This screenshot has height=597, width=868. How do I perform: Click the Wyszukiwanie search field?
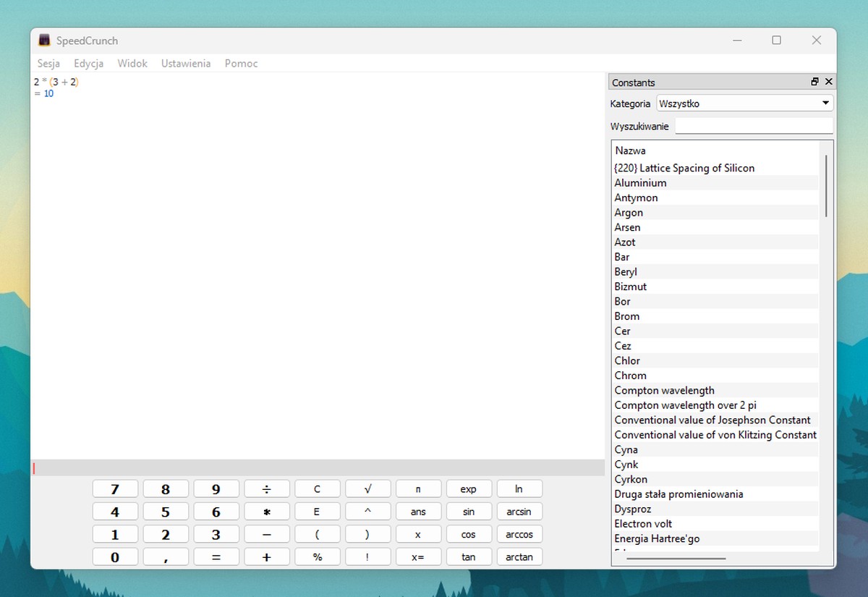[x=754, y=126]
